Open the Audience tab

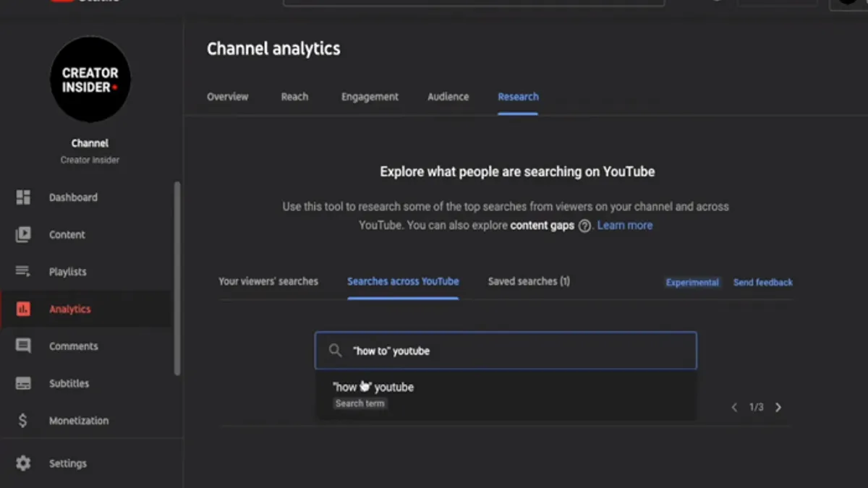(x=448, y=97)
